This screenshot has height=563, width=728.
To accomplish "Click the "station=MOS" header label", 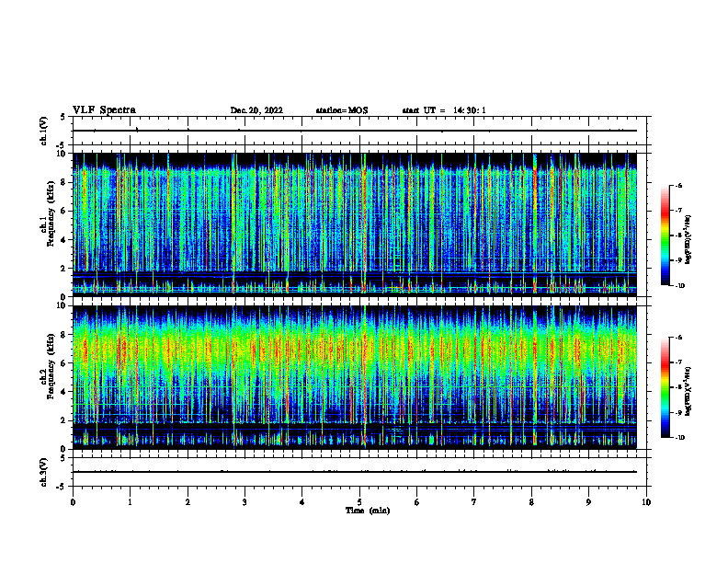I will click(342, 110).
